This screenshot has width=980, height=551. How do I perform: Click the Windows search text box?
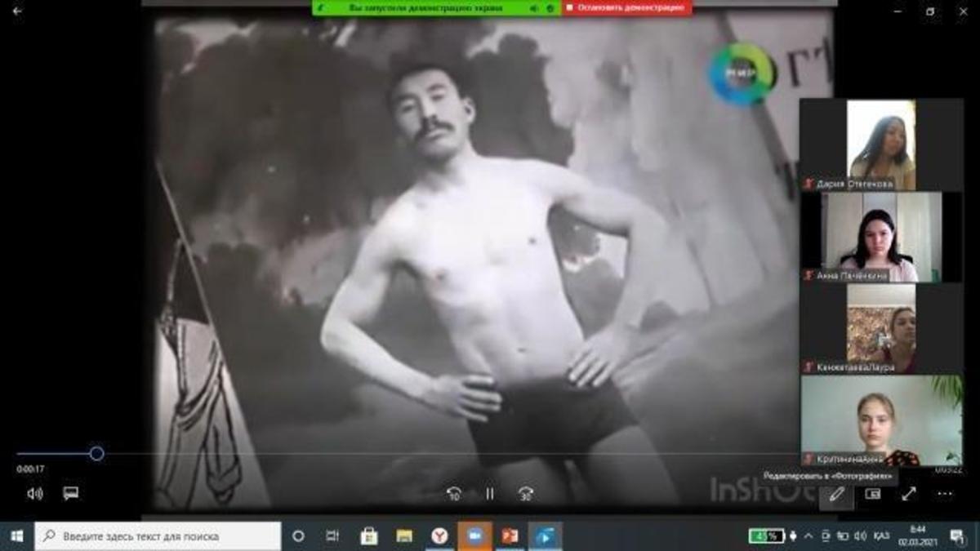(x=158, y=536)
